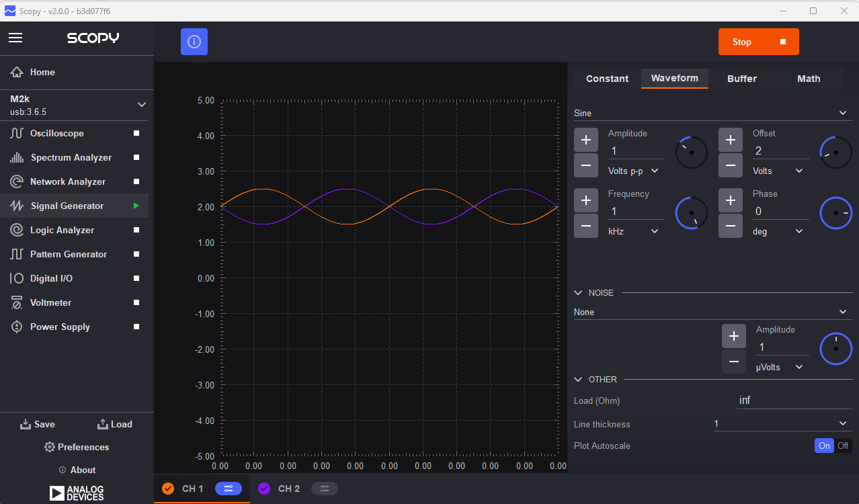Viewport: 859px width, 504px height.
Task: Open the noise type None dropdown
Action: 712,312
